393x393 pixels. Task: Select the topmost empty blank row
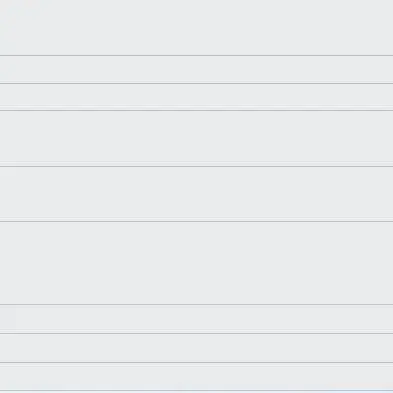point(196,28)
